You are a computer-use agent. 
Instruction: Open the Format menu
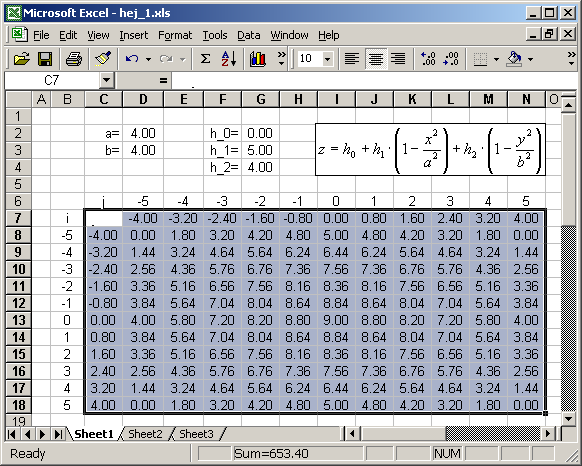[x=175, y=35]
